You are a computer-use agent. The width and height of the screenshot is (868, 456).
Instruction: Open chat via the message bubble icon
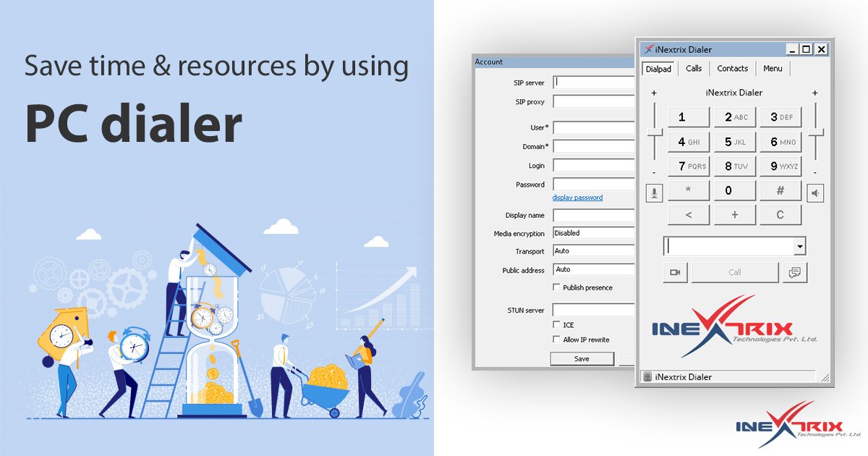(796, 271)
